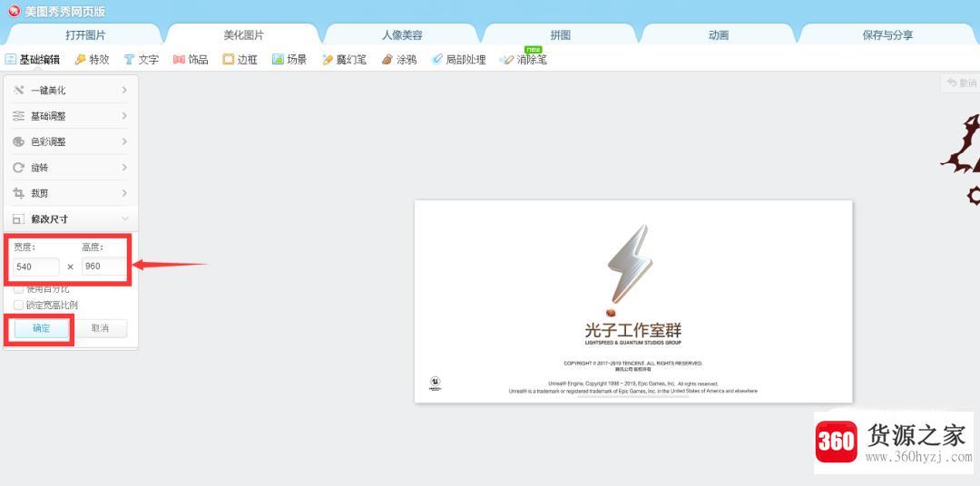The image size is (980, 486).
Task: Open the 动画 tab
Action: click(719, 35)
